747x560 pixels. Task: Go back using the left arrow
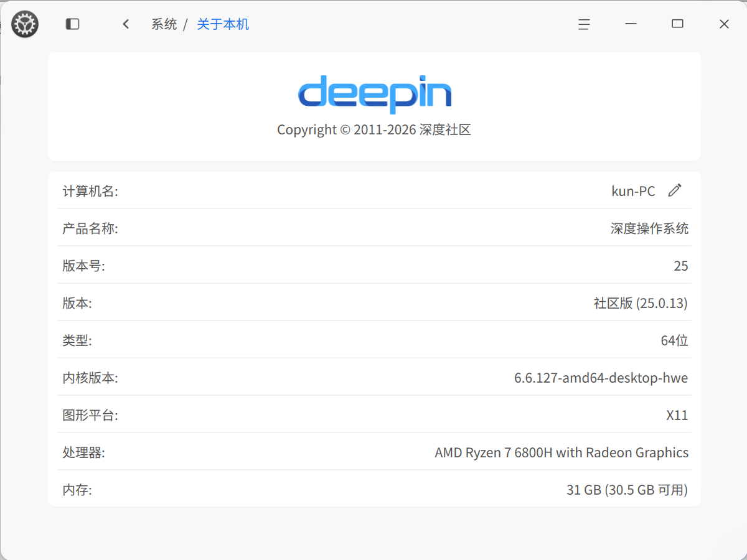[x=126, y=24]
